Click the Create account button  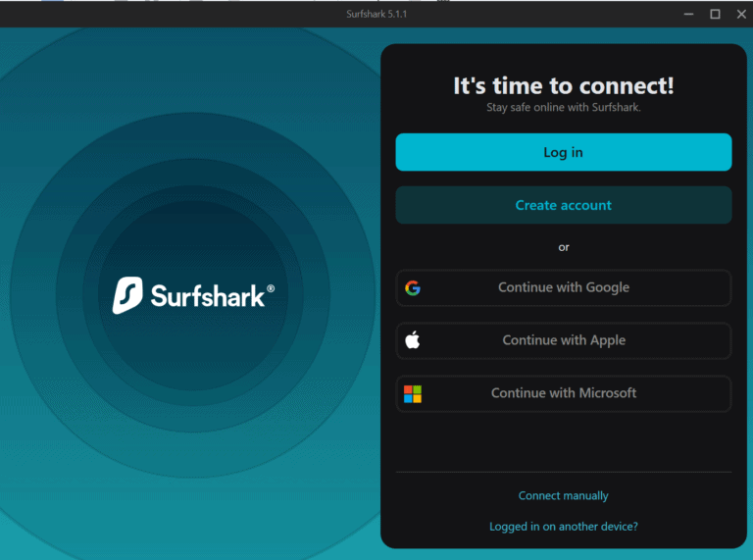(563, 205)
